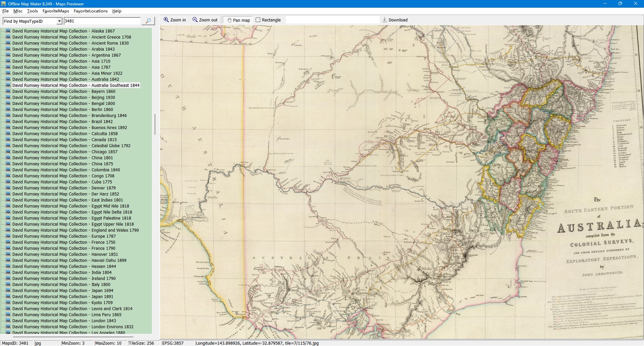
Task: Click the magnifier search icon button
Action: pyautogui.click(x=148, y=21)
